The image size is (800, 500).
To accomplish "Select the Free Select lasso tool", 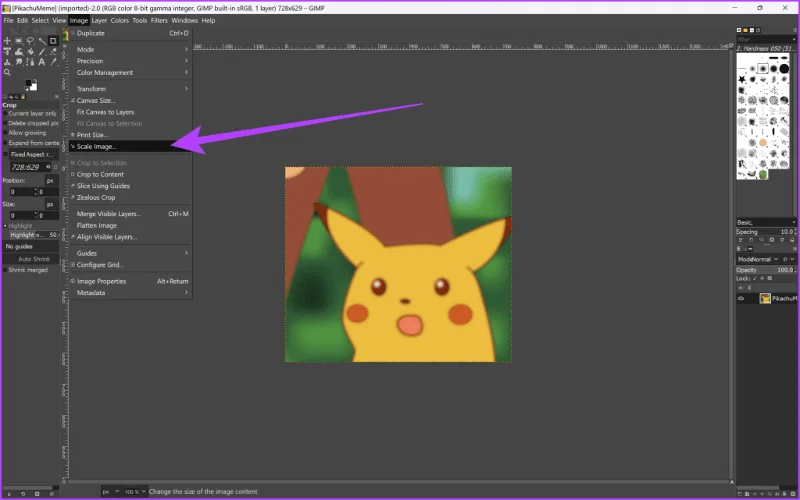I will (30, 40).
